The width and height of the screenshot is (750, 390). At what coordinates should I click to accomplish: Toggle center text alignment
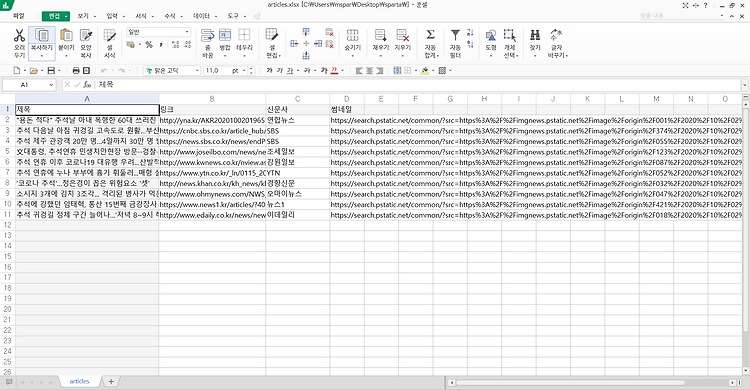(x=369, y=70)
